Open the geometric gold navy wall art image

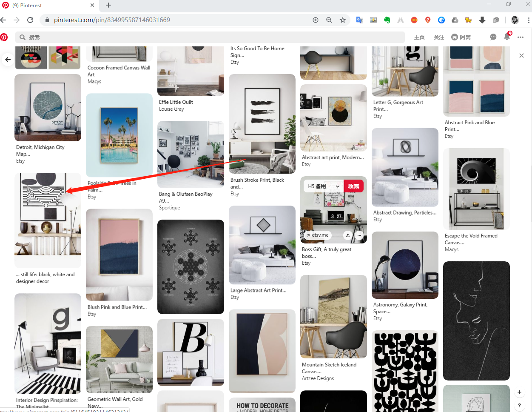(119, 360)
